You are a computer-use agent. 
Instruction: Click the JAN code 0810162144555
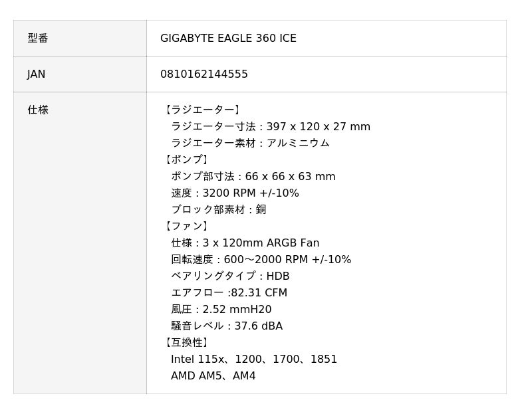pyautogui.click(x=204, y=74)
